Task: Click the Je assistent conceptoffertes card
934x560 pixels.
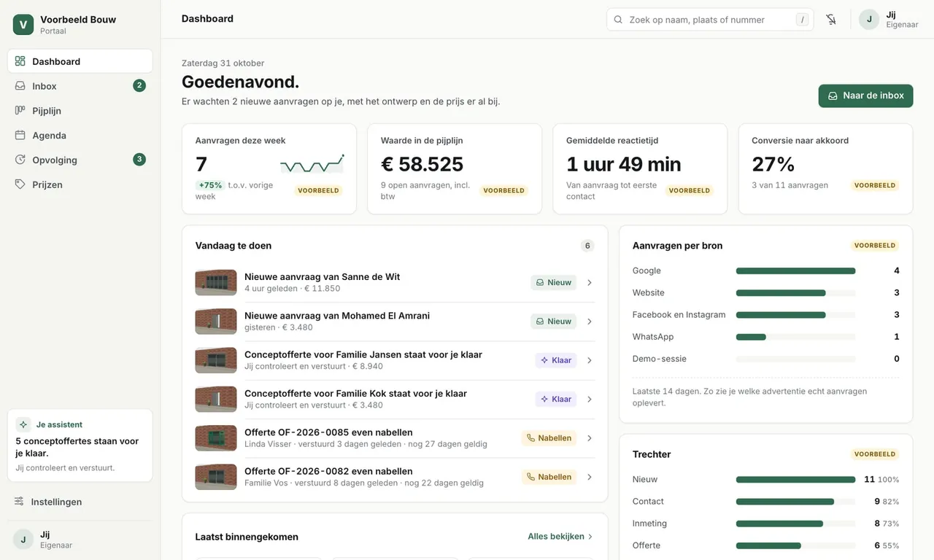Action: click(80, 446)
